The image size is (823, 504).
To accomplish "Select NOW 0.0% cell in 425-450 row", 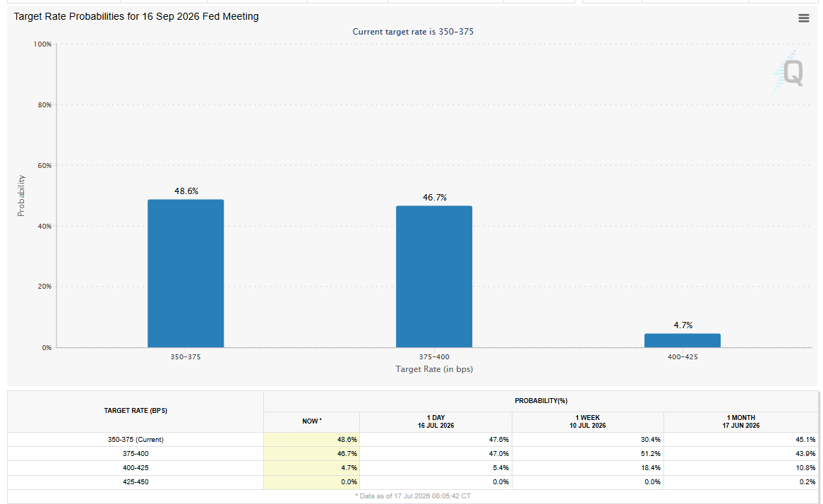I will 312,482.
